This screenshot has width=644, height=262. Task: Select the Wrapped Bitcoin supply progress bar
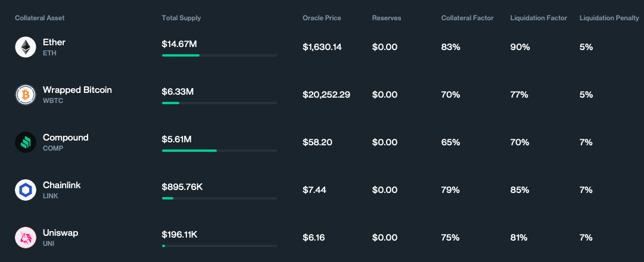coord(219,102)
